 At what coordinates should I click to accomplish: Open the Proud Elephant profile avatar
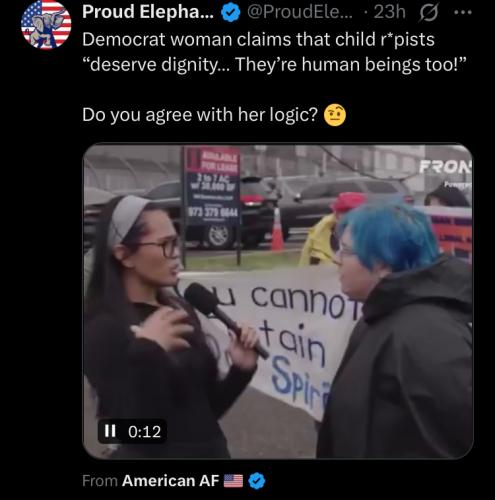coord(46,24)
